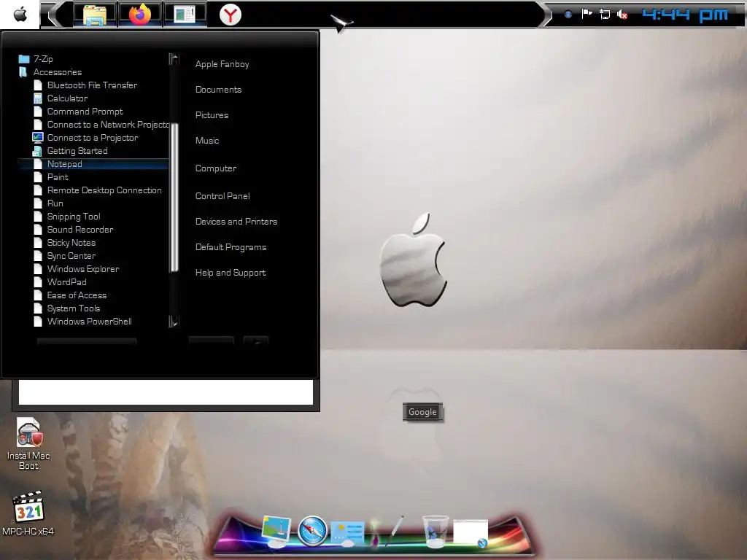Screen dimensions: 747x560
Task: Launch Yandex Browser from the taskbar
Action: click(230, 15)
